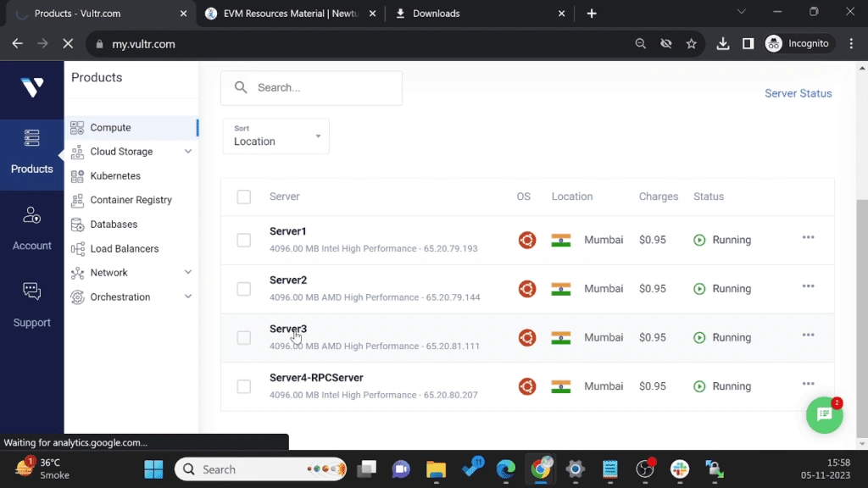Screen dimensions: 868x488
Task: Click the Ubuntu OS icon for Server1
Action: click(x=526, y=240)
